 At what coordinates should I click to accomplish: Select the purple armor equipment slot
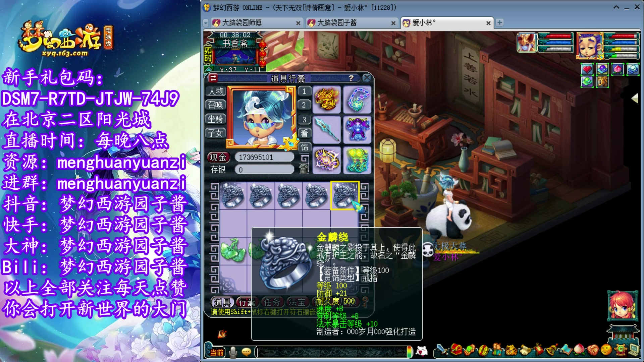[357, 130]
